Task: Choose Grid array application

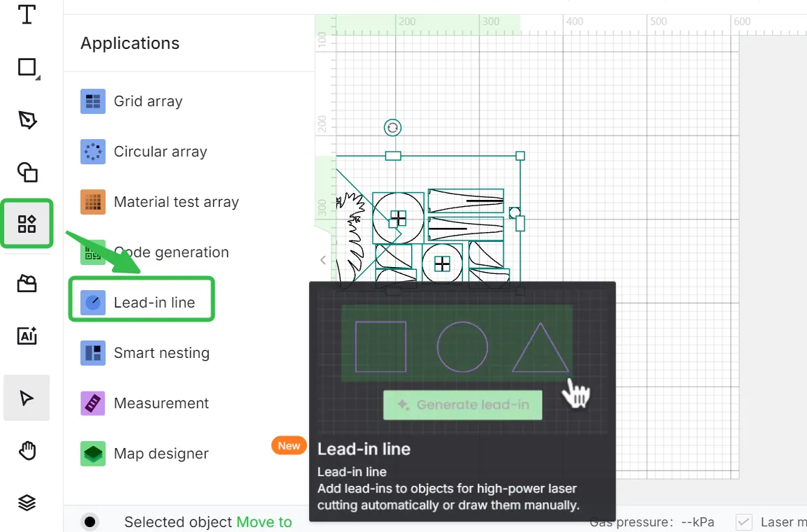Action: (x=131, y=101)
